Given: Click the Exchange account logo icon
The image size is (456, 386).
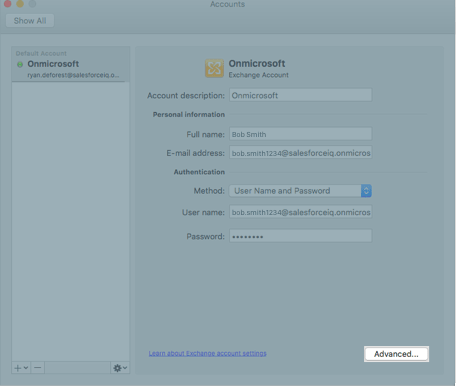Looking at the screenshot, I should (x=214, y=68).
